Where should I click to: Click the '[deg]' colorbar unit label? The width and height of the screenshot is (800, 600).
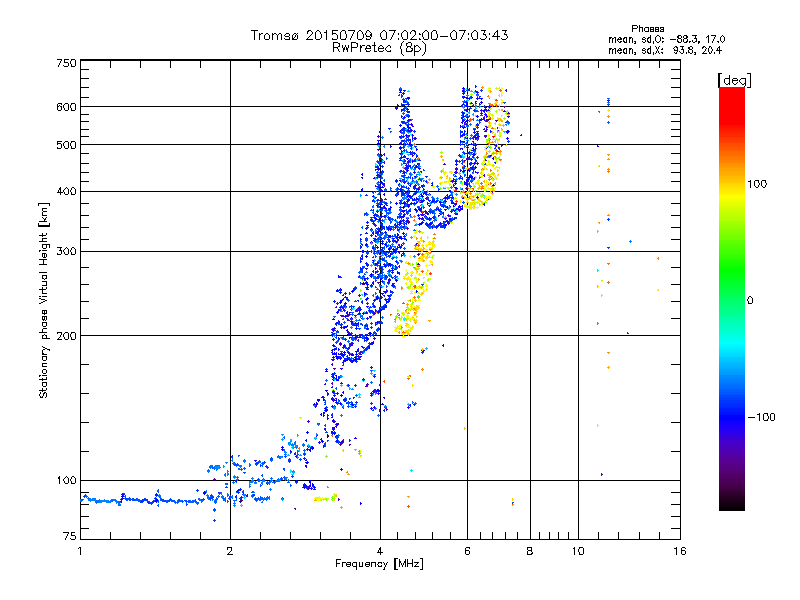[734, 80]
